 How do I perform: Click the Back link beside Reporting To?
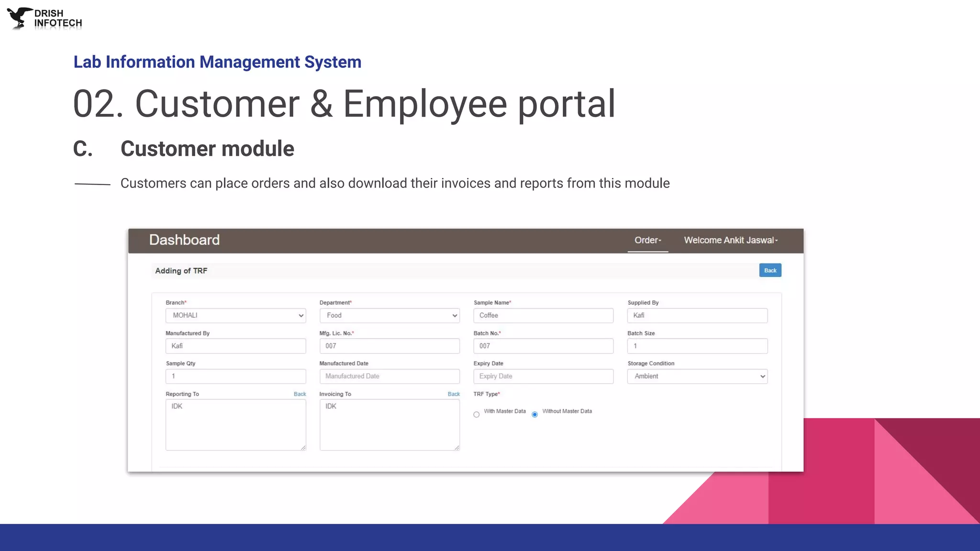coord(300,394)
